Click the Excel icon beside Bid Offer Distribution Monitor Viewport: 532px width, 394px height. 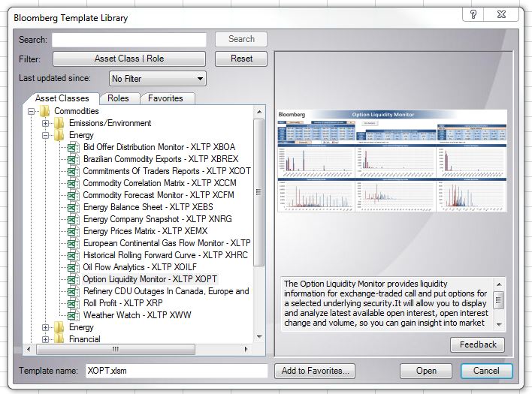coord(74,147)
